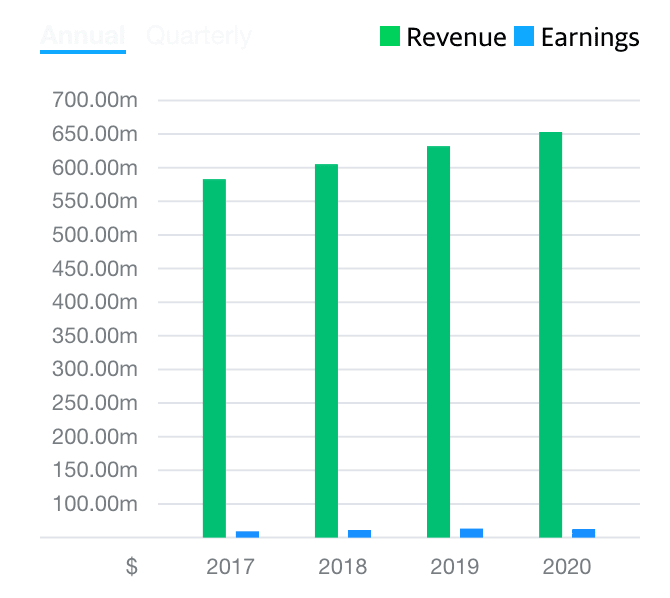Select the 2017 green revenue bar
Image resolution: width=670 pixels, height=598 pixels.
214,358
